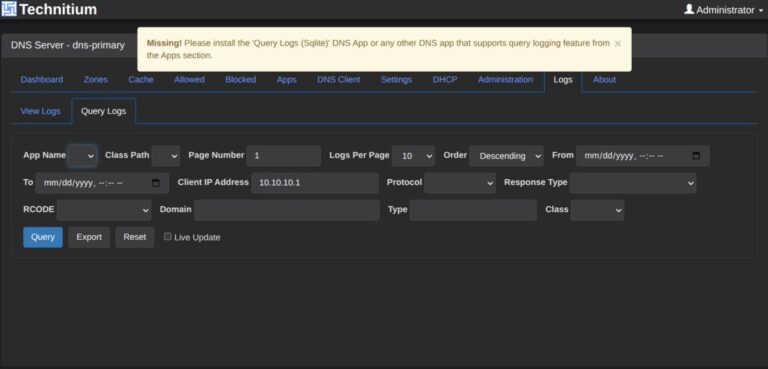Open the About tab
This screenshot has height=369, width=768.
(x=604, y=79)
